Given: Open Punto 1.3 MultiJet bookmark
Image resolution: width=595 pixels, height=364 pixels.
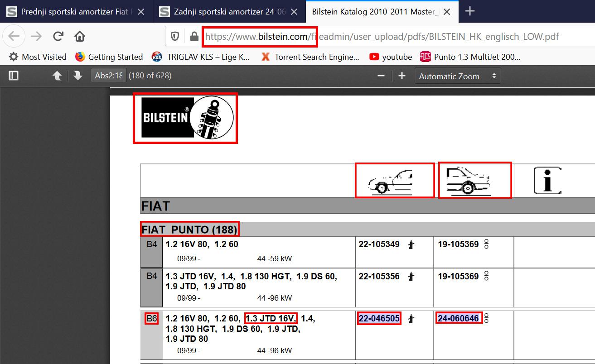Looking at the screenshot, I should coord(470,57).
